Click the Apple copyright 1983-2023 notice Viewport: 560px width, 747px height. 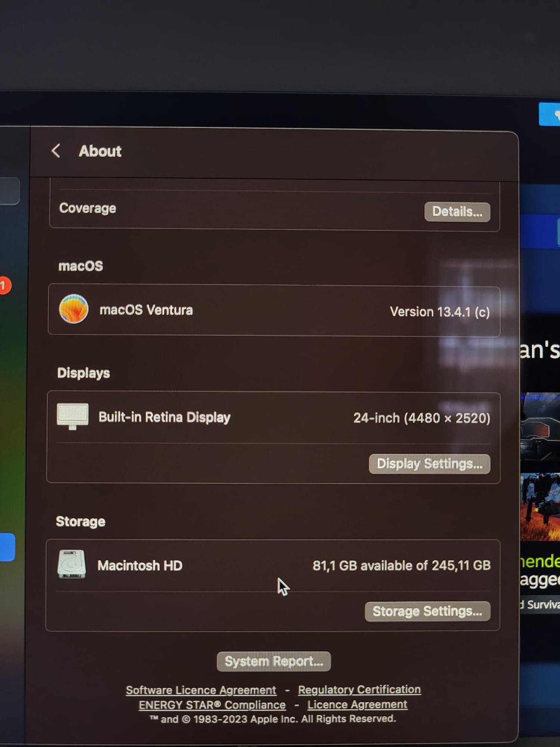[x=273, y=719]
